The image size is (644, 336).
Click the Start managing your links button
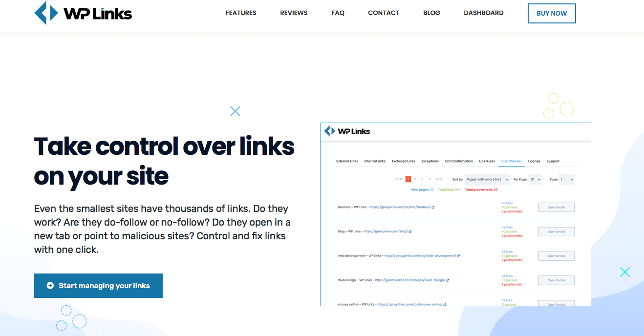(98, 286)
